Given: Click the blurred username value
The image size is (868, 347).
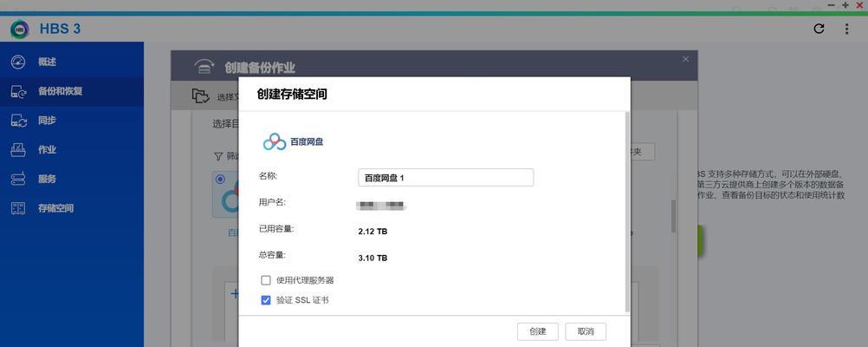Looking at the screenshot, I should coord(382,206).
